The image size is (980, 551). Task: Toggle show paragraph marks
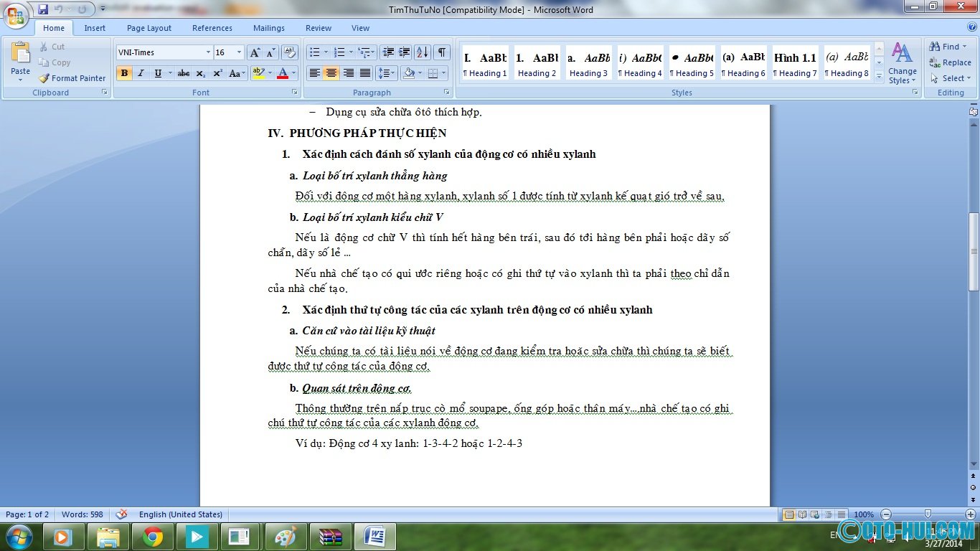pyautogui.click(x=442, y=52)
